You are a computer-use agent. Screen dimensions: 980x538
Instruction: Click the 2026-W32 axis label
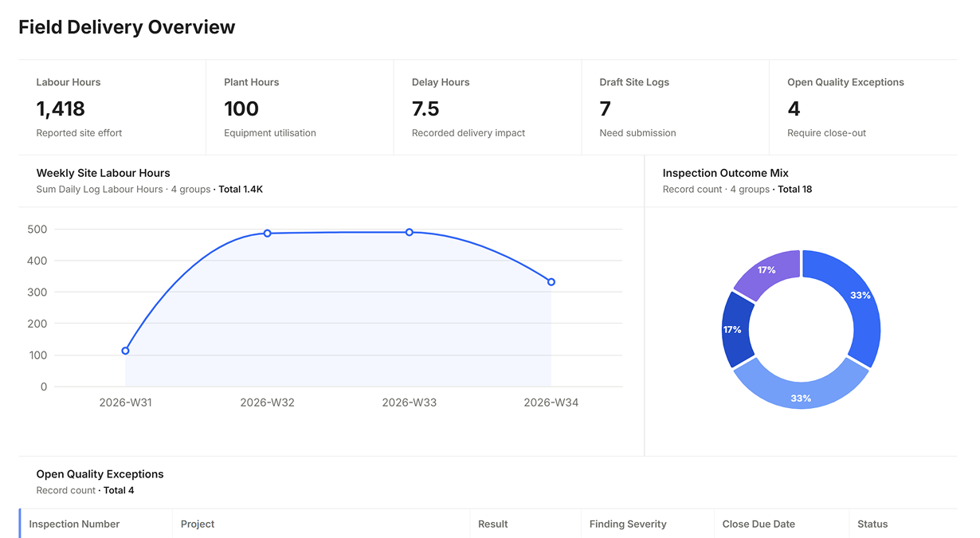[x=267, y=403]
